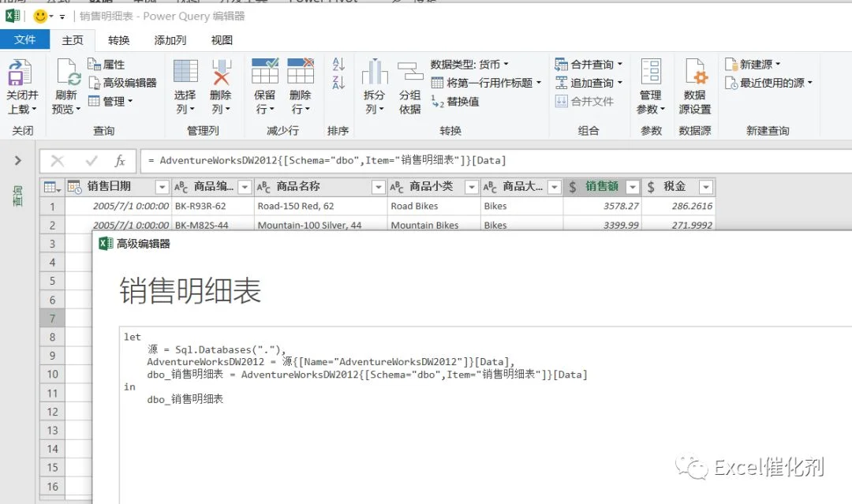Click the Remove Rows (删除行) icon
The height and width of the screenshot is (504, 852).
[301, 71]
